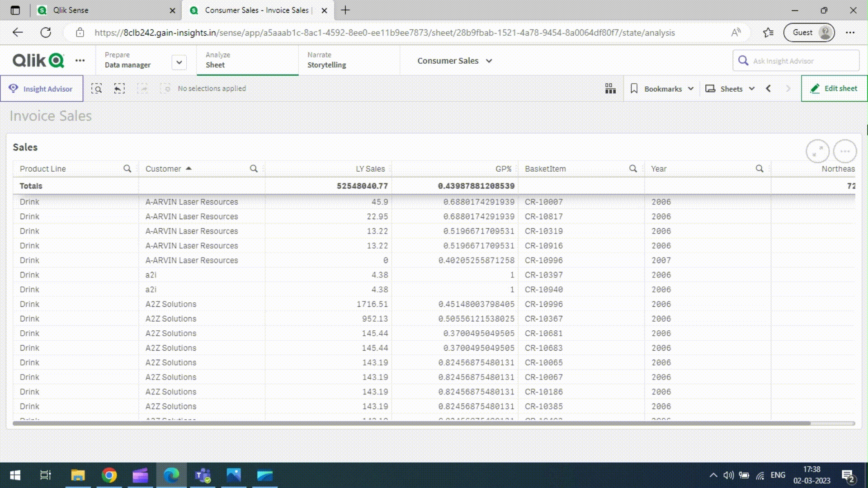Open the selections tool grid icon
Viewport: 868px width, 488px height.
(x=610, y=89)
